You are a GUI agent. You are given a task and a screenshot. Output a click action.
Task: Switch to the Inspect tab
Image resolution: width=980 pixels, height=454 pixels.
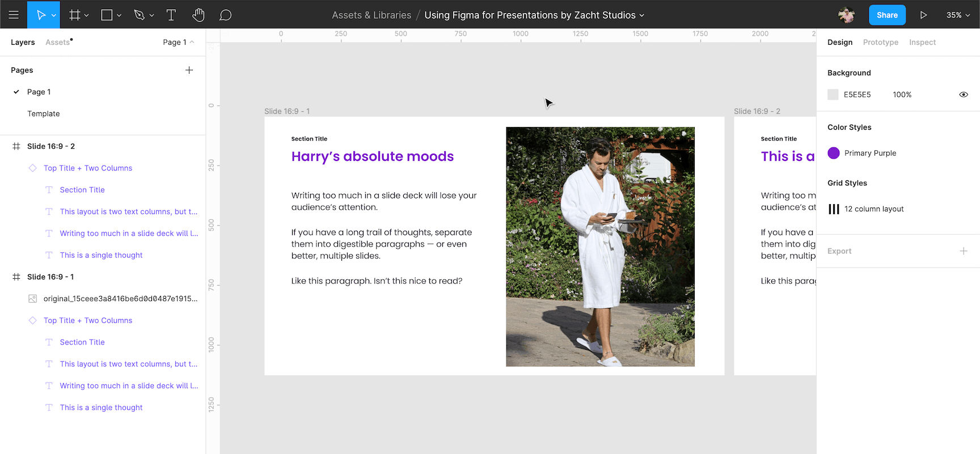pos(922,42)
